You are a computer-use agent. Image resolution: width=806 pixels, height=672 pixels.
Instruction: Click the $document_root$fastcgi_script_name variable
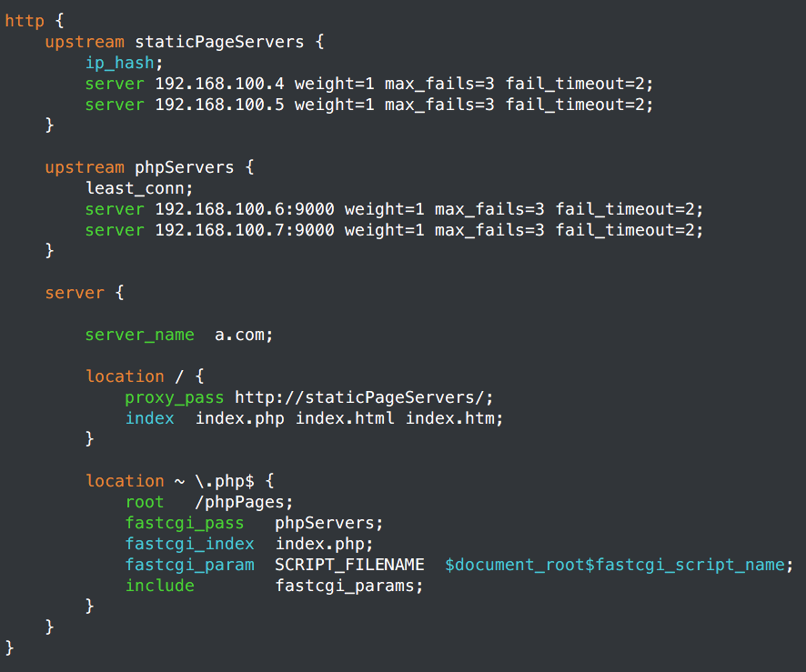coord(615,565)
